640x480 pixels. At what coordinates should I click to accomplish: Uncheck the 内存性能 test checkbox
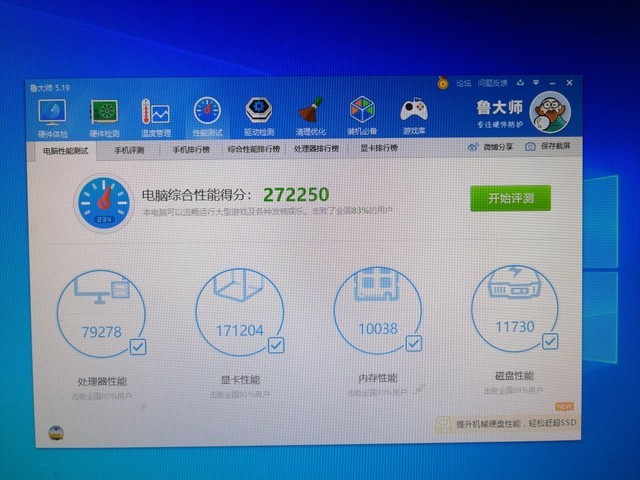point(413,343)
